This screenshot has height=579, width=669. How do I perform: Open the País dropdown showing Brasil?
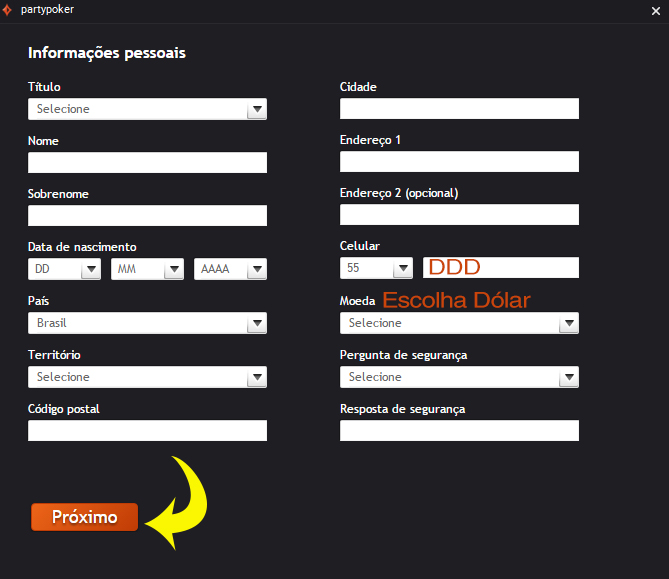click(x=147, y=323)
